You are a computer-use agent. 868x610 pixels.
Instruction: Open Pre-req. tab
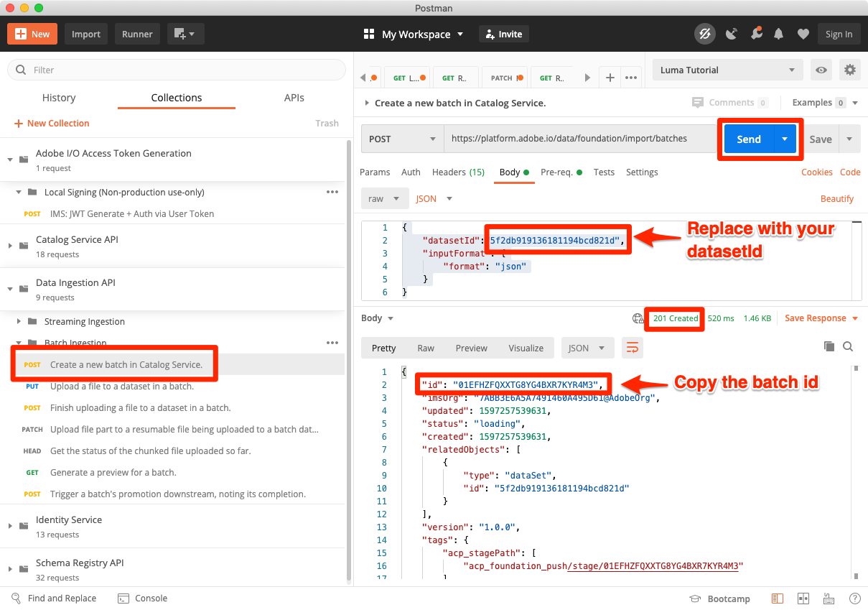click(561, 172)
